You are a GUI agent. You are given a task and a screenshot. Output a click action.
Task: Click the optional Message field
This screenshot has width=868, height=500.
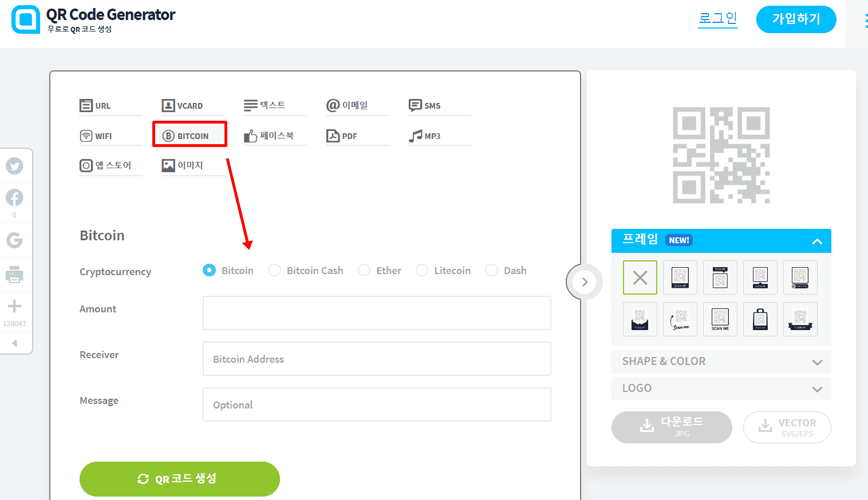point(377,404)
